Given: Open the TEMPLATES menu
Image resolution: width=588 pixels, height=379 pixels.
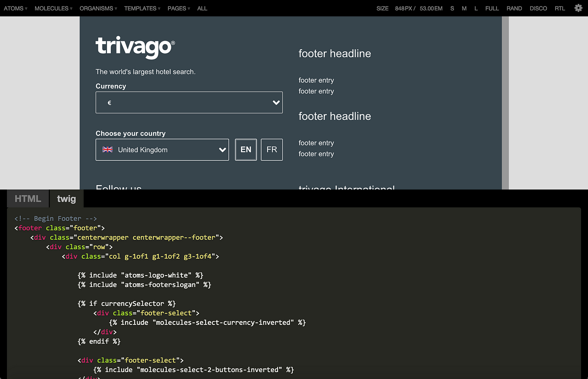Looking at the screenshot, I should [140, 8].
